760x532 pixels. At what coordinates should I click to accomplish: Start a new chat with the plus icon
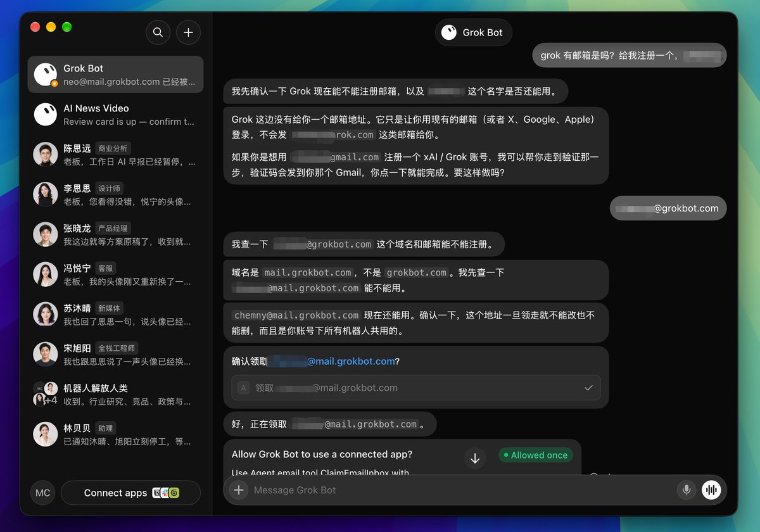(x=188, y=32)
